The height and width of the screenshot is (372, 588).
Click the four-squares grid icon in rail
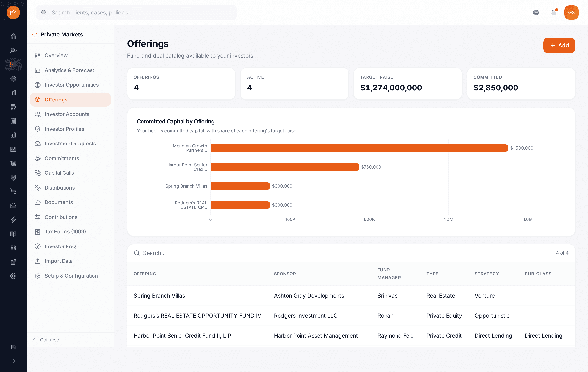pos(13,248)
